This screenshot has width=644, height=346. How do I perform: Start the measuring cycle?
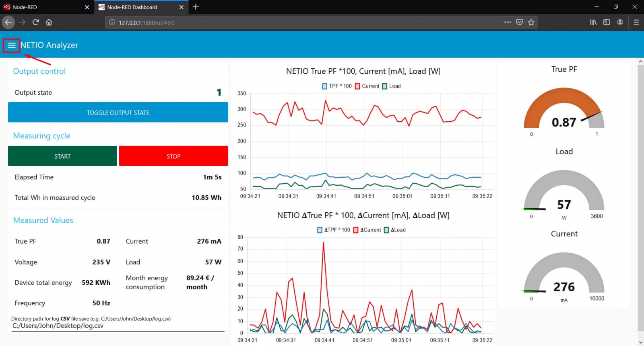[62, 156]
